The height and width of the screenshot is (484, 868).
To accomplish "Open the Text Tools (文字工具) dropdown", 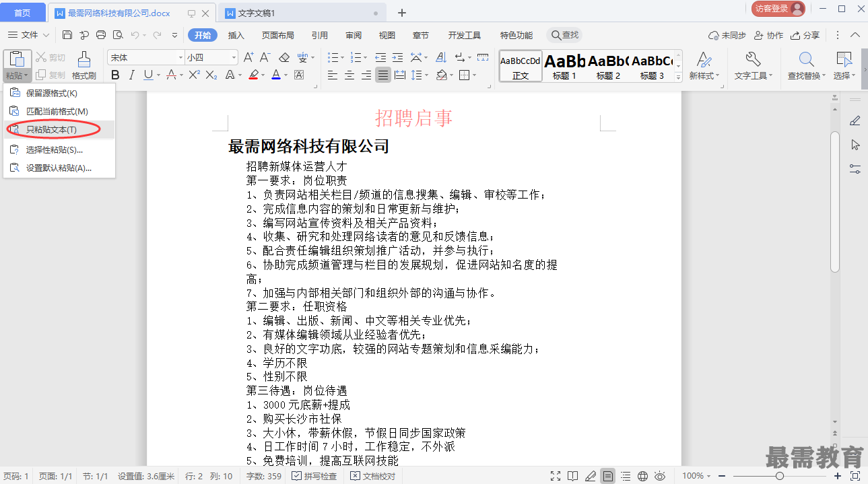I will click(754, 76).
